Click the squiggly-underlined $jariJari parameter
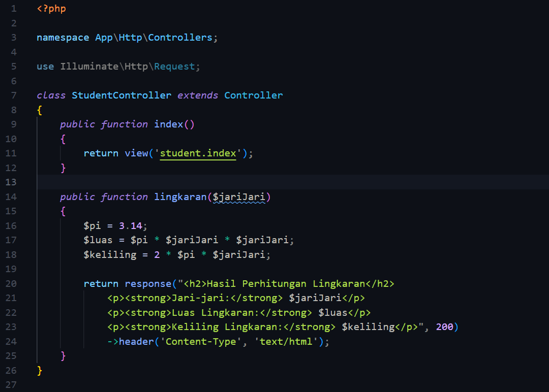 point(239,197)
